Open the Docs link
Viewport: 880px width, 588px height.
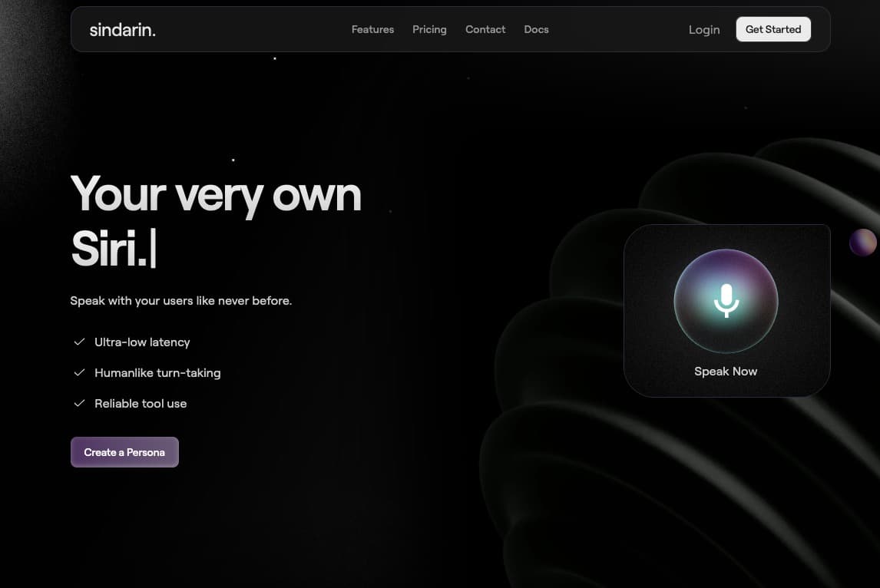click(536, 29)
